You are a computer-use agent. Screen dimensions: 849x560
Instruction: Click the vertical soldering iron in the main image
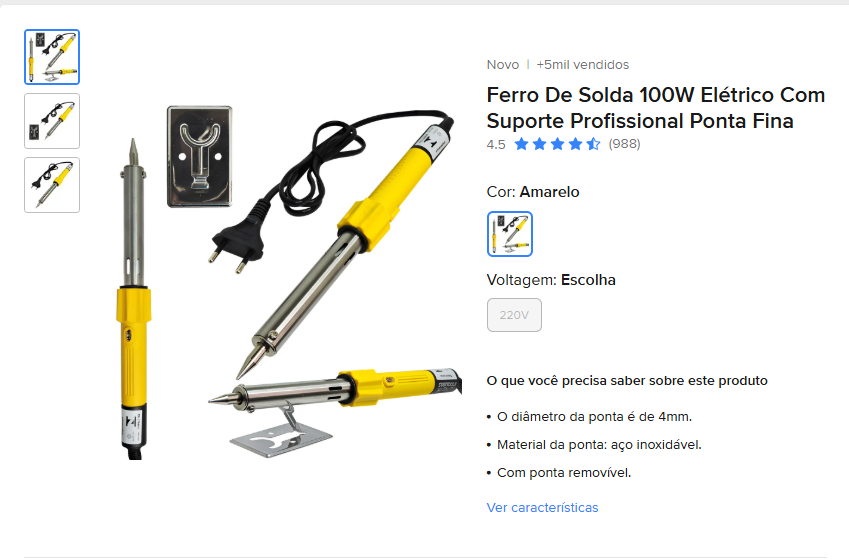point(133,299)
